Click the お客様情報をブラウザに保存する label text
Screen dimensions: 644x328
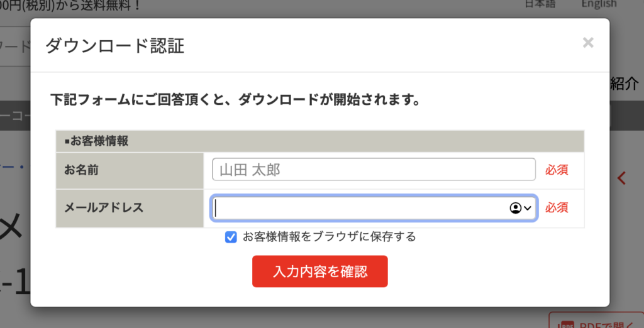coord(330,237)
